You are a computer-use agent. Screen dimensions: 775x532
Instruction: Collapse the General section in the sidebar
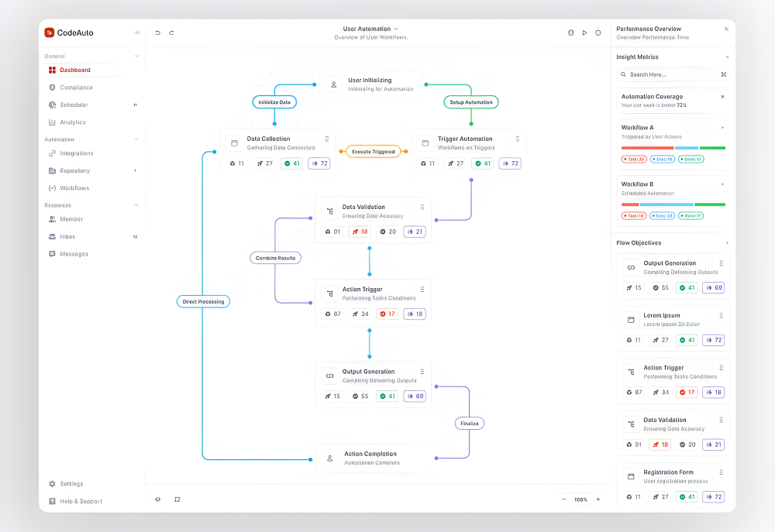(x=136, y=56)
